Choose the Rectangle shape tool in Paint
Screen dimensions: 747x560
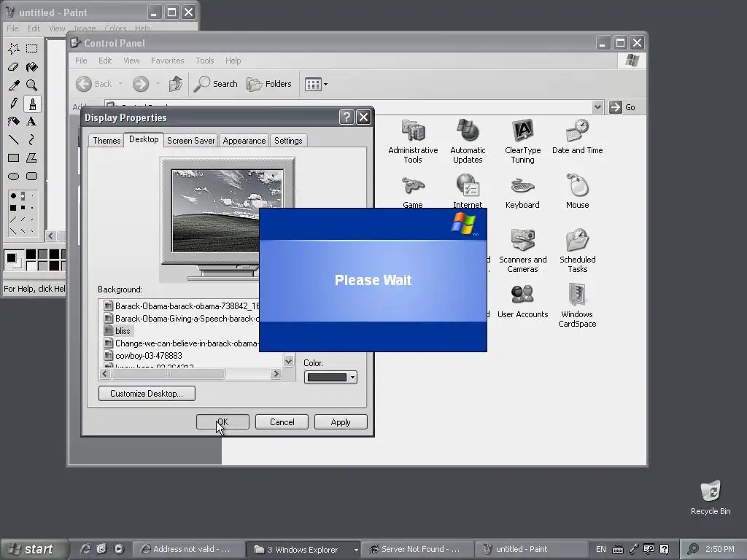[x=13, y=158]
